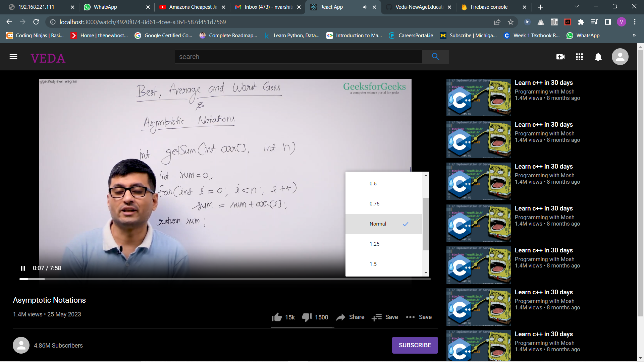Select 0.5 playback speed
The width and height of the screenshot is (644, 362).
coord(373,183)
